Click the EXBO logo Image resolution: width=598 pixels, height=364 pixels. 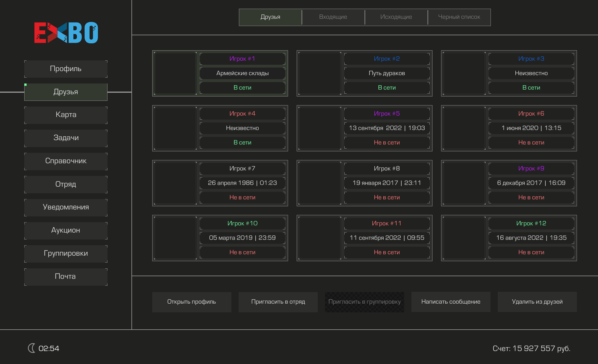click(66, 33)
